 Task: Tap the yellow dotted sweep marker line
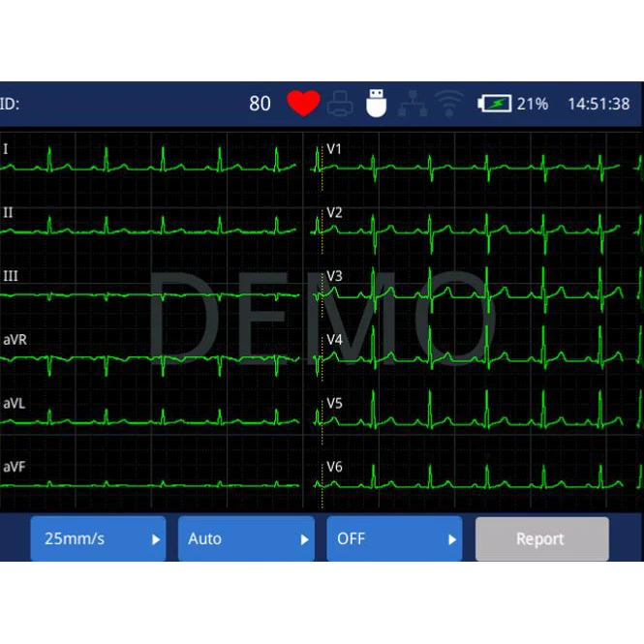pos(322,326)
